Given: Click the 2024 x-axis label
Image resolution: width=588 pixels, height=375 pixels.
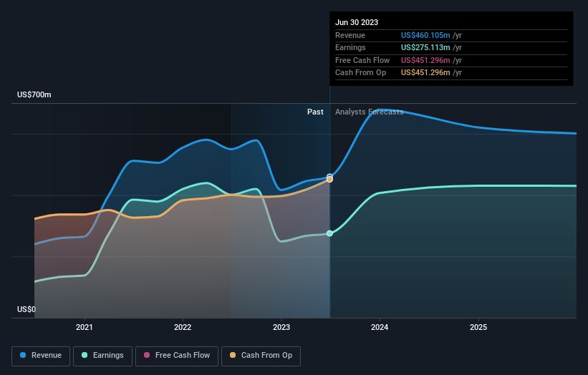Looking at the screenshot, I should (x=380, y=327).
